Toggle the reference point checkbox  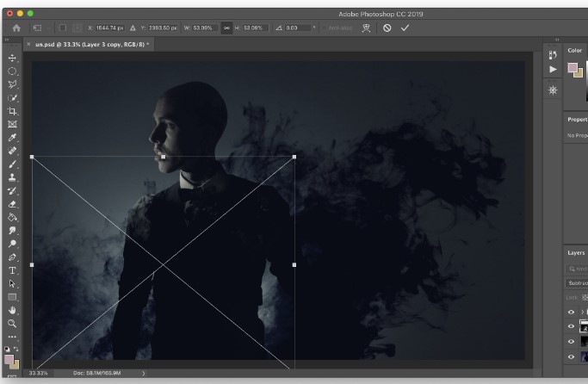(63, 28)
